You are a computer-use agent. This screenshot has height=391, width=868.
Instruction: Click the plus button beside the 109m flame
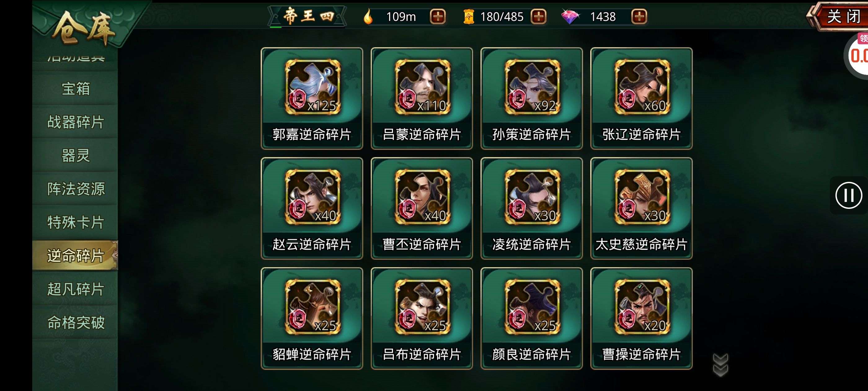(x=438, y=16)
